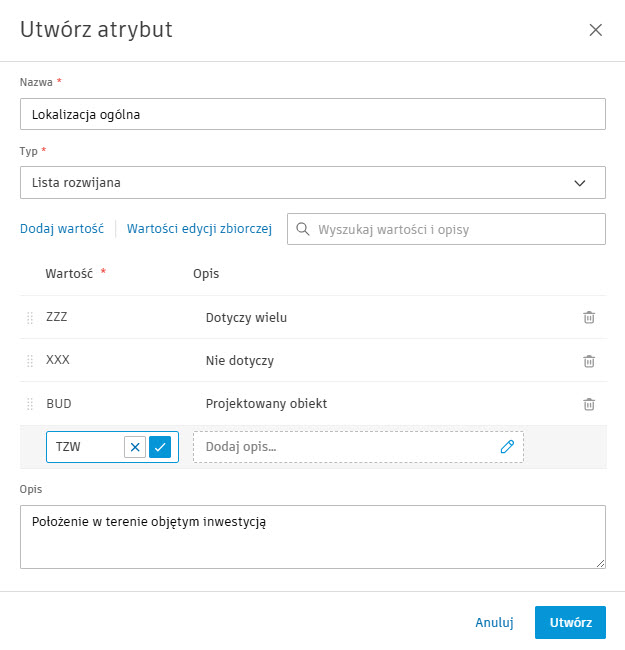Focus the Nazwa input field
625x650 pixels.
(x=313, y=114)
